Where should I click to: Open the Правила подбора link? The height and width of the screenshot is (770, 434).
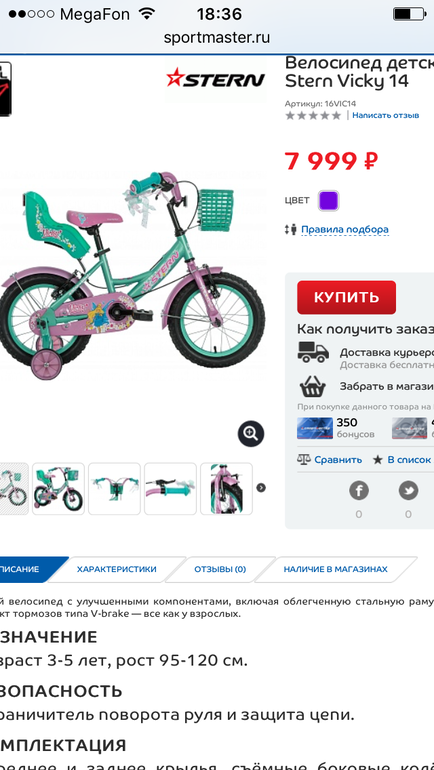[x=345, y=229]
